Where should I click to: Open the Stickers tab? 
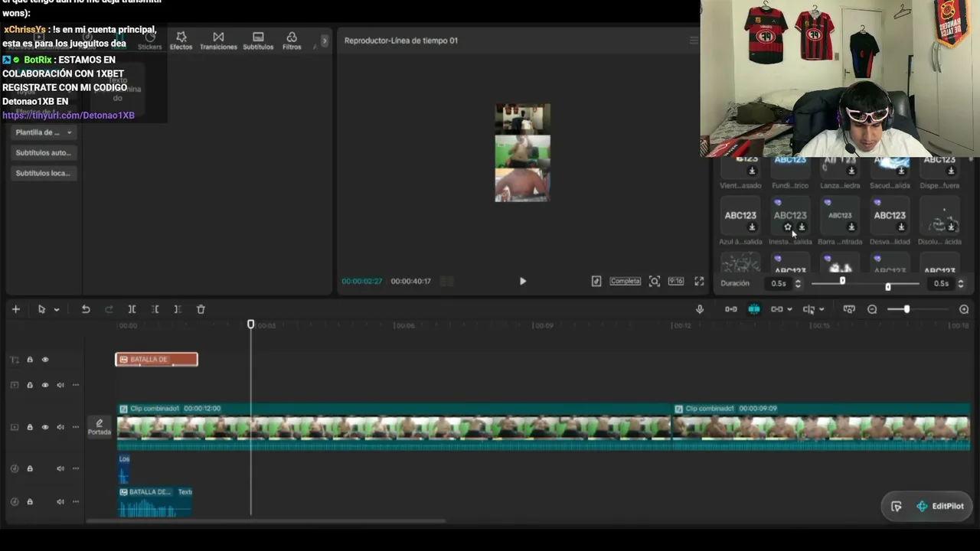coord(150,41)
